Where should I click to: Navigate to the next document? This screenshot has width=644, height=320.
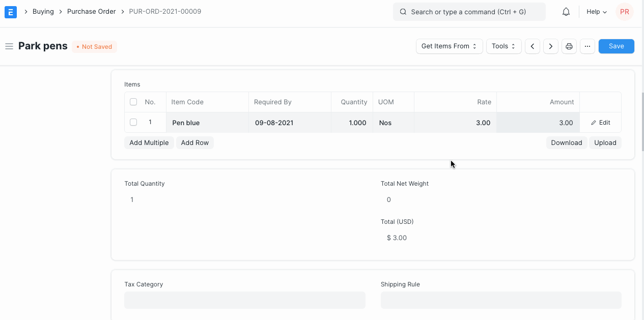point(550,46)
